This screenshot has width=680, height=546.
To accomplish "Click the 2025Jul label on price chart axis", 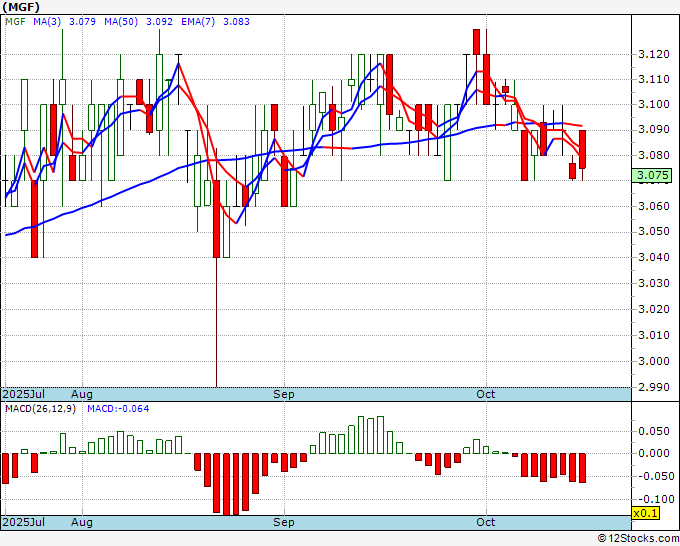I will coord(24,395).
